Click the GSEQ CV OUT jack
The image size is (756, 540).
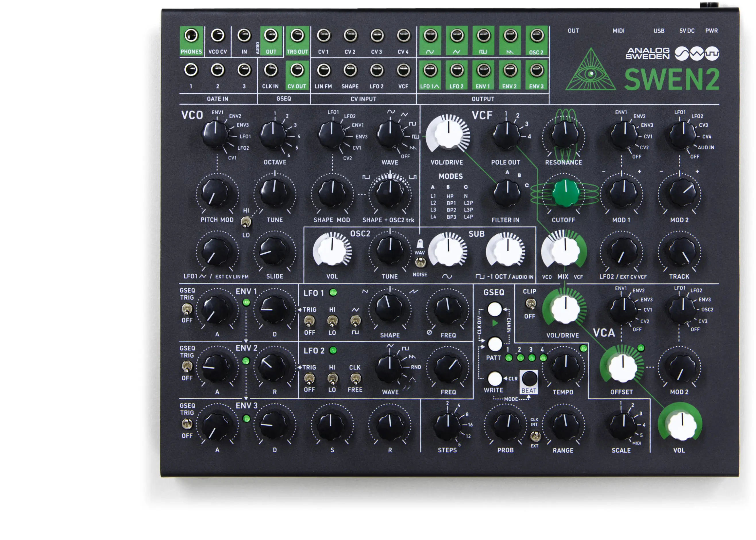click(x=298, y=70)
